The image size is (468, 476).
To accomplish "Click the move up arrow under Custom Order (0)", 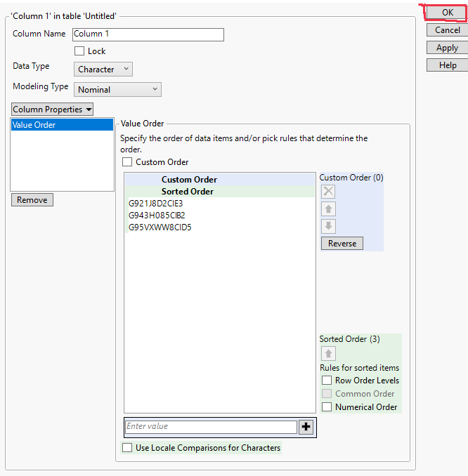I will [x=328, y=209].
